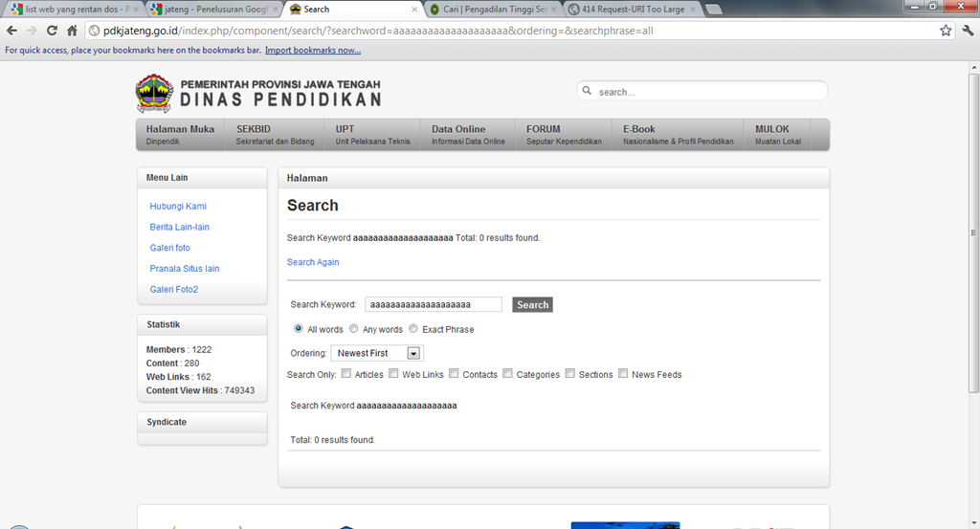Click the magnifier icon in search box
Image resolution: width=980 pixels, height=529 pixels.
(587, 91)
